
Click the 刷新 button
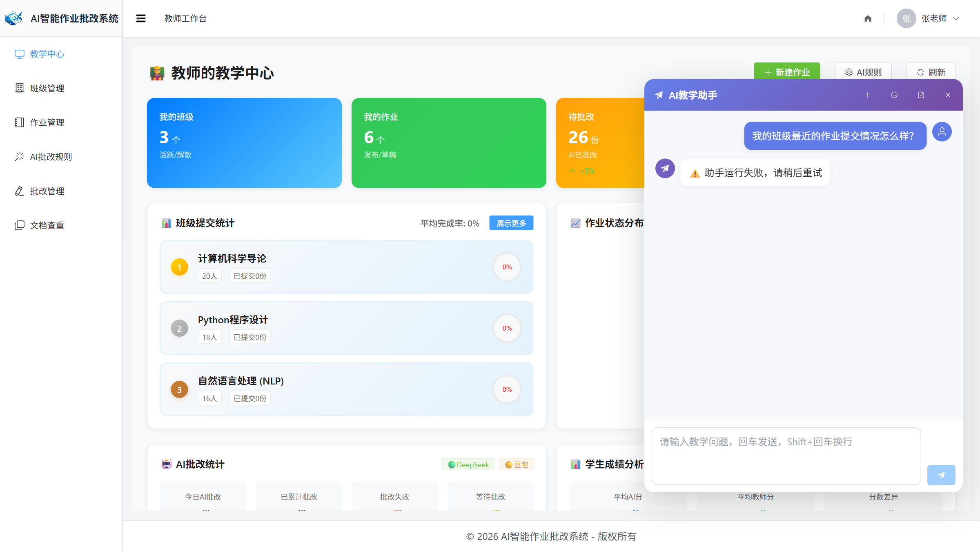pos(931,72)
